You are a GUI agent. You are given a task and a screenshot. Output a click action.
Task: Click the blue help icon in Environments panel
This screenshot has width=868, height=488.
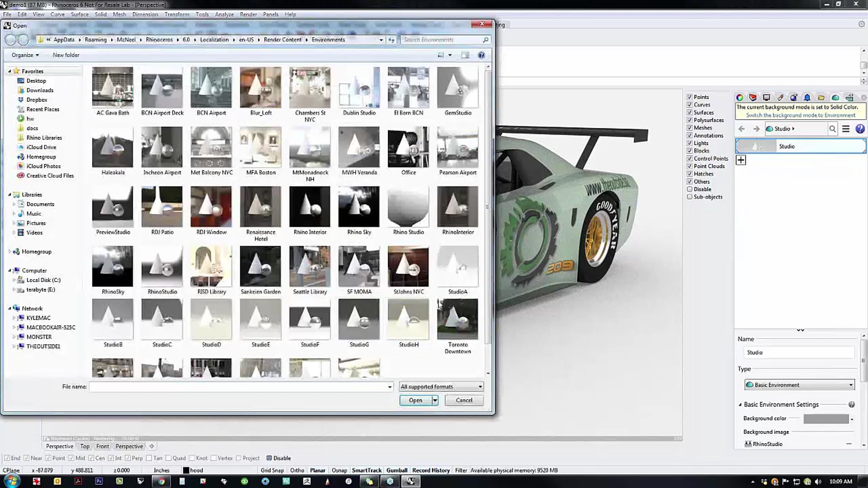860,129
